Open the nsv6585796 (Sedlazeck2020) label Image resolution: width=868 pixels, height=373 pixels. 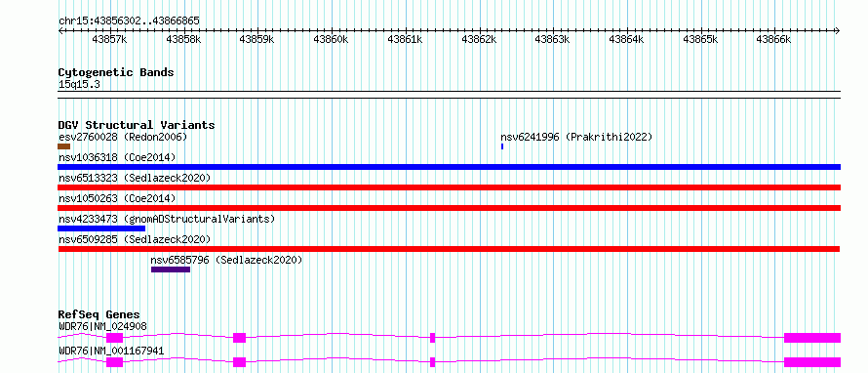point(227,260)
